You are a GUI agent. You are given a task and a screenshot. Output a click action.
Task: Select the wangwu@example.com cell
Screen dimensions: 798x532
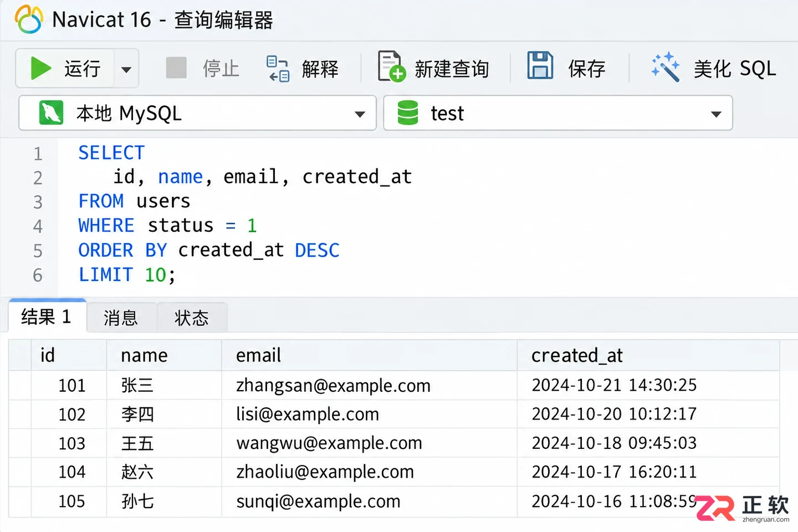(370, 443)
